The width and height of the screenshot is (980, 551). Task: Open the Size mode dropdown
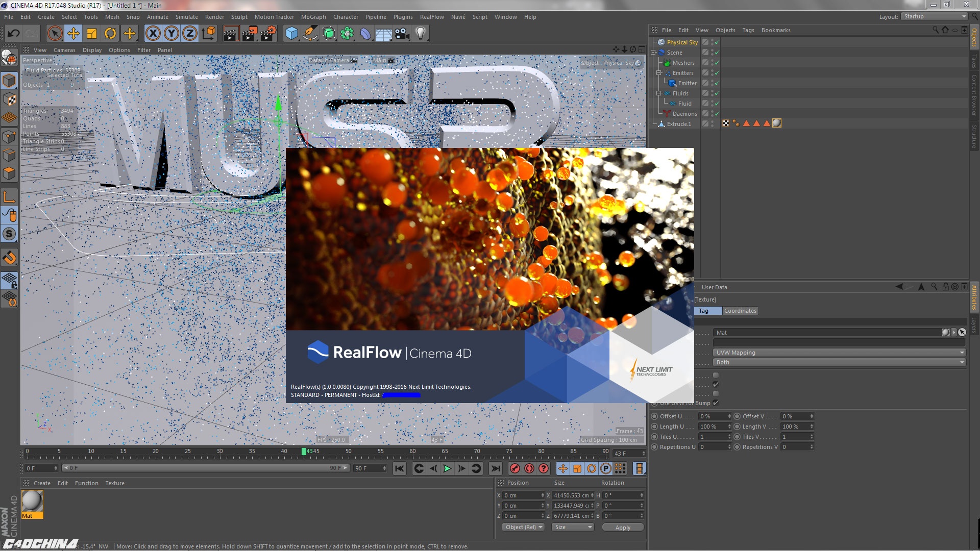coord(573,527)
